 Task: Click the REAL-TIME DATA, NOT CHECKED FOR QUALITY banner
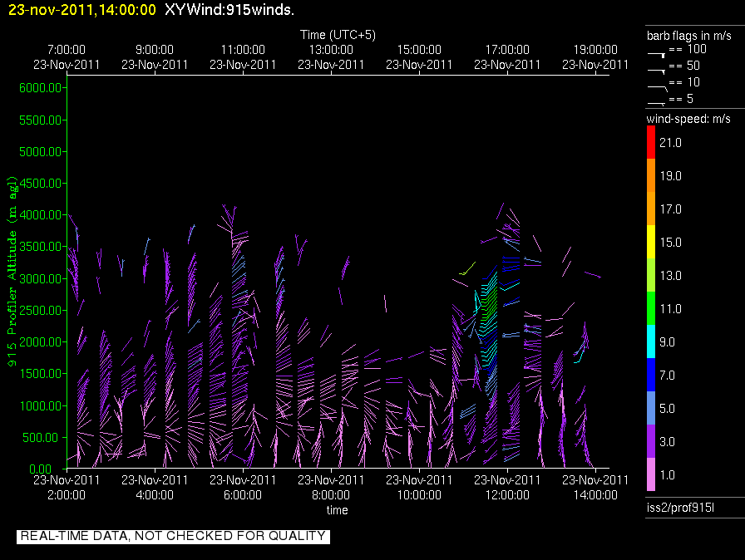click(x=173, y=536)
